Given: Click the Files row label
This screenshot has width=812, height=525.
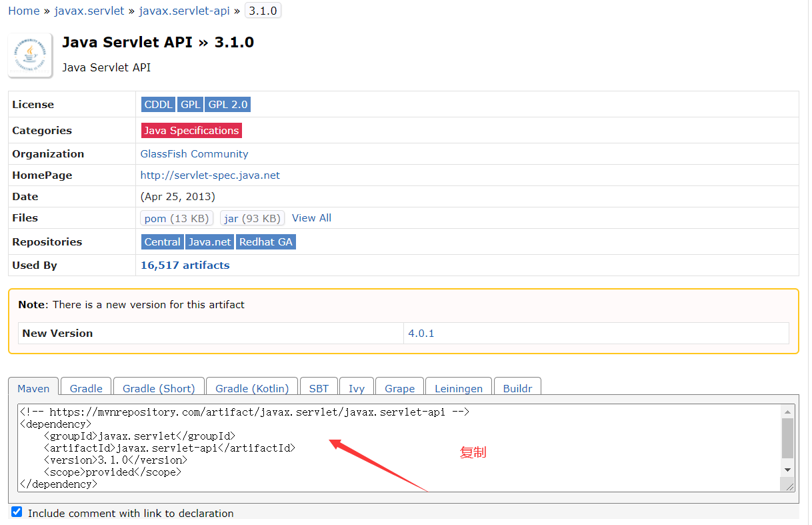Looking at the screenshot, I should (25, 218).
